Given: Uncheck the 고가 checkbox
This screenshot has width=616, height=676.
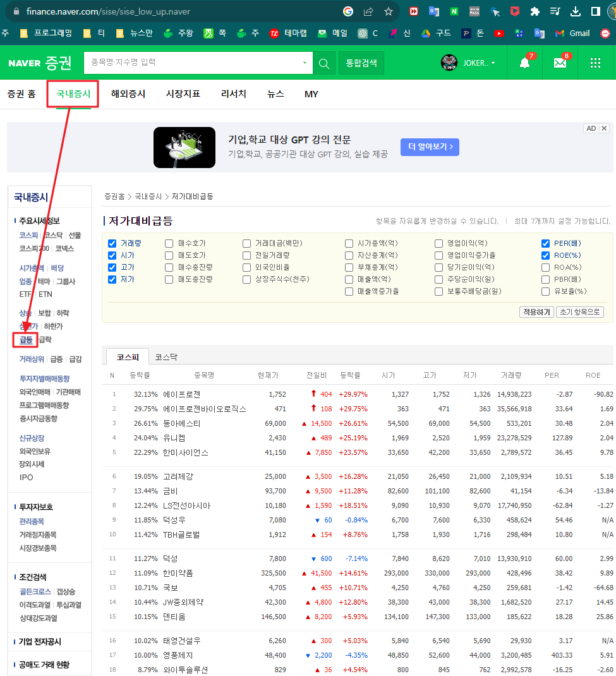Looking at the screenshot, I should click(112, 268).
